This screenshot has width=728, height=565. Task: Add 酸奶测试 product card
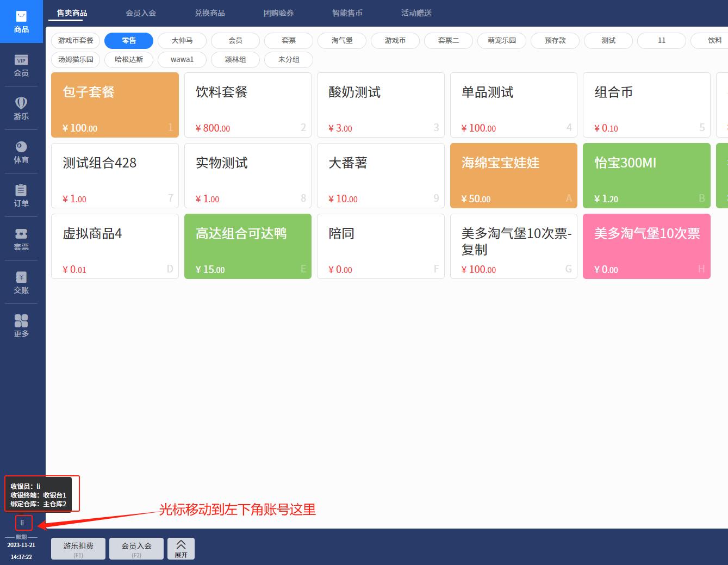click(381, 105)
